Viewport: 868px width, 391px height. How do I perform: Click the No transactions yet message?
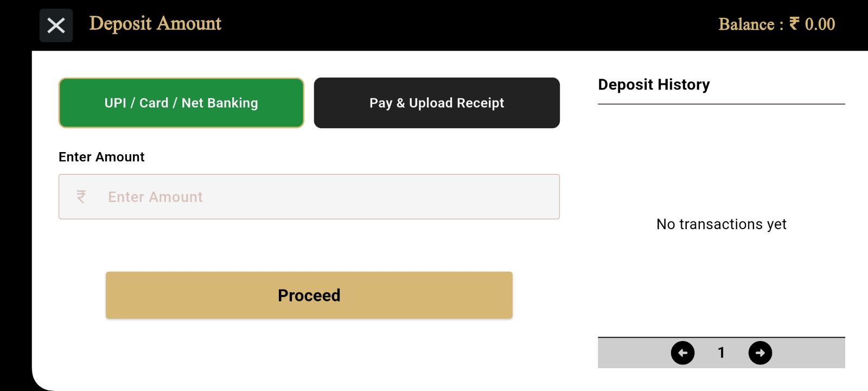click(x=722, y=224)
